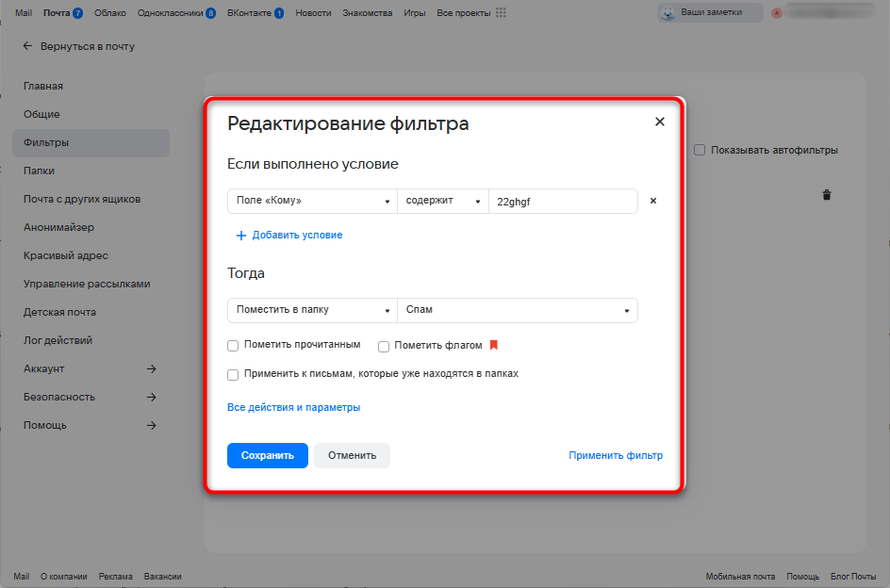Screen dimensions: 890x588
Task: Enable 'Показывать автофильтры' checkbox
Action: 700,150
